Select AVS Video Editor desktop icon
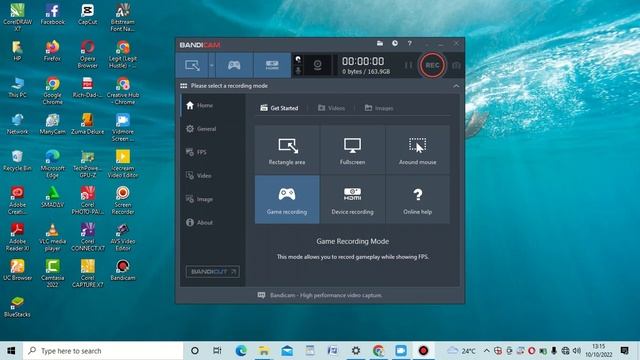Screen dimensions: 640x360 pyautogui.click(x=122, y=237)
